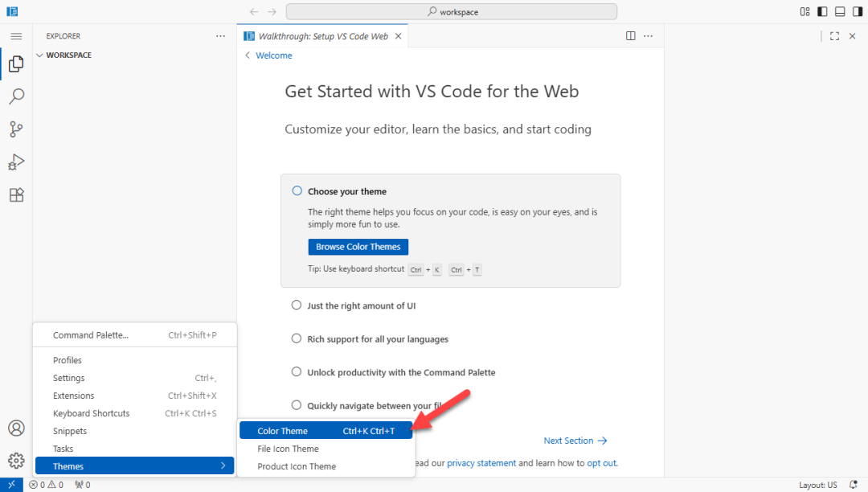Follow the Next Section link
The image size is (868, 492).
[x=575, y=441]
